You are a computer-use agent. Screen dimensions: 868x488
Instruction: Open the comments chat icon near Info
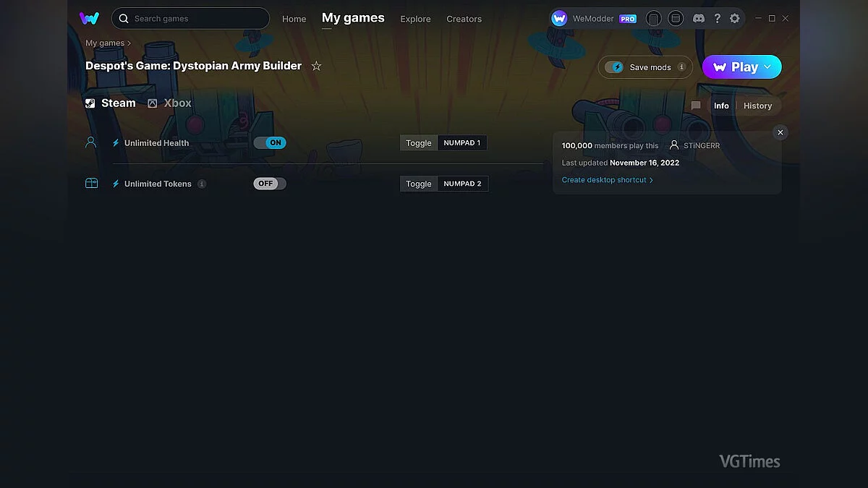point(696,106)
